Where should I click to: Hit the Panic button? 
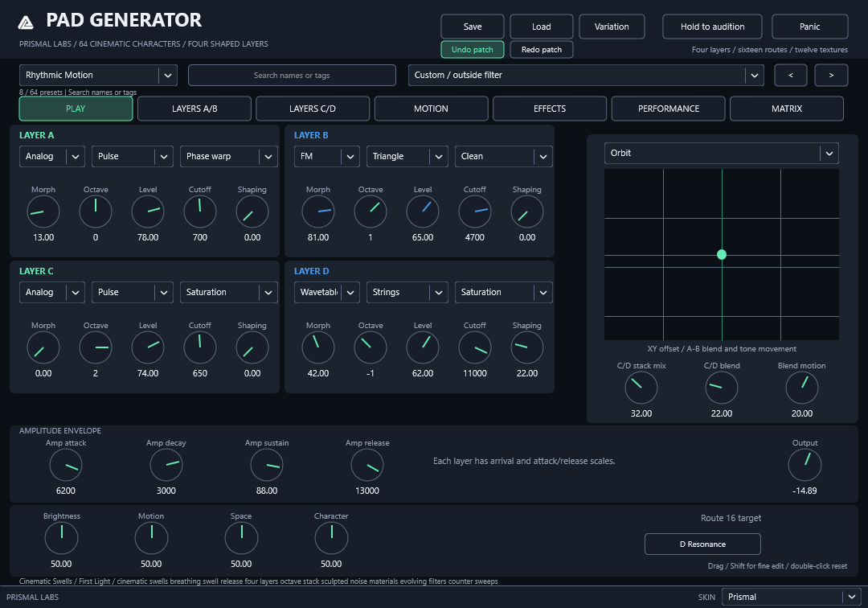pyautogui.click(x=810, y=27)
